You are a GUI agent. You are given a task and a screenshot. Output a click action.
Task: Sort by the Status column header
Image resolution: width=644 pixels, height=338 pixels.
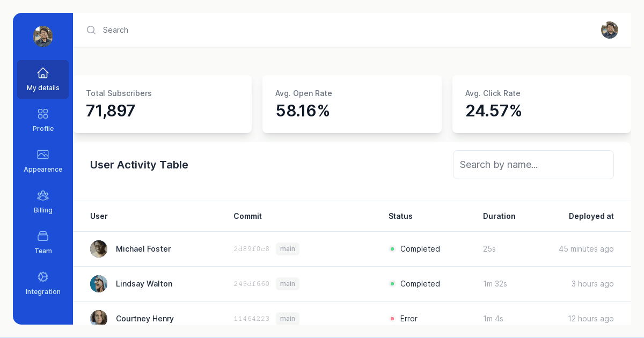point(400,216)
